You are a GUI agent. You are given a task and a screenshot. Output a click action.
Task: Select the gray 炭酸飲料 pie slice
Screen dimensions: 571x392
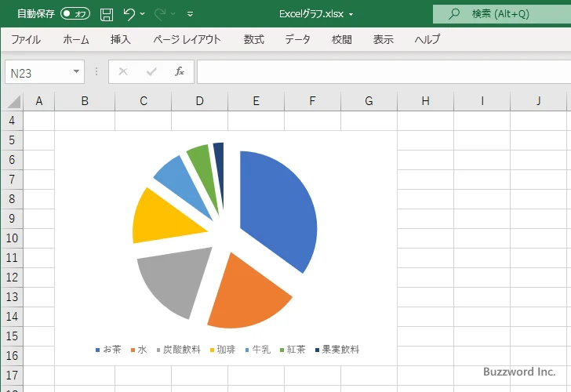pos(179,278)
